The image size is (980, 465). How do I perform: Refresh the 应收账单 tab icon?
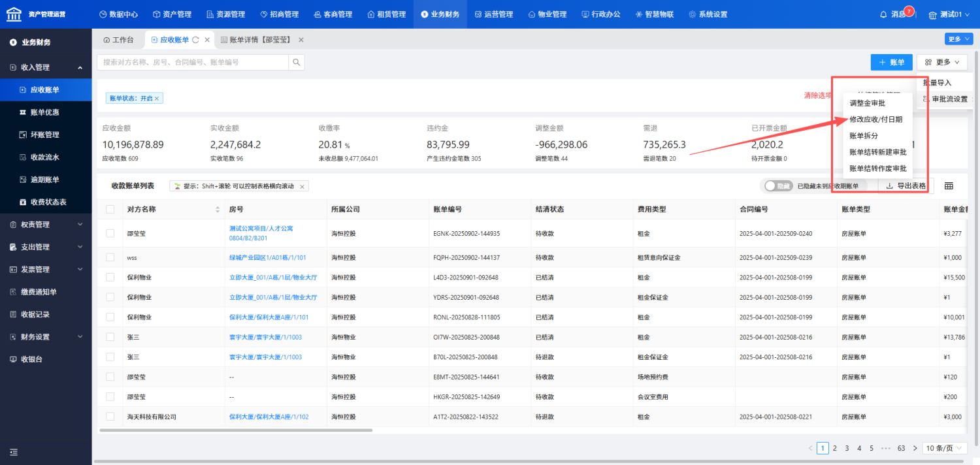click(x=195, y=40)
